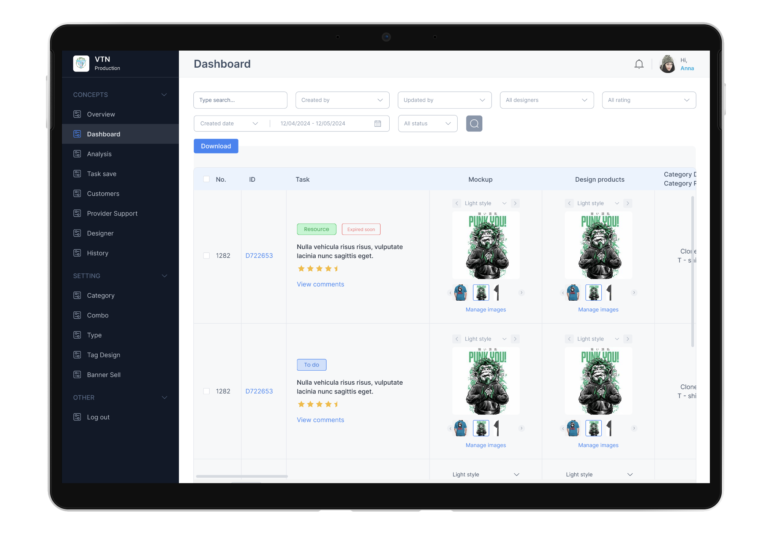Click the To do tag in second row
Viewport: 768px width, 536px height.
[312, 365]
